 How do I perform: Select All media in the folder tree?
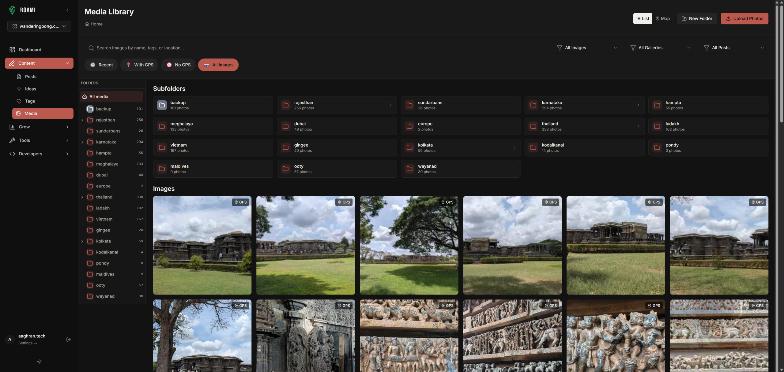click(x=112, y=96)
